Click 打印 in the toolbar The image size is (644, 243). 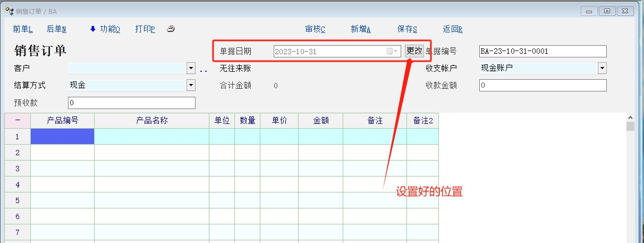click(145, 29)
